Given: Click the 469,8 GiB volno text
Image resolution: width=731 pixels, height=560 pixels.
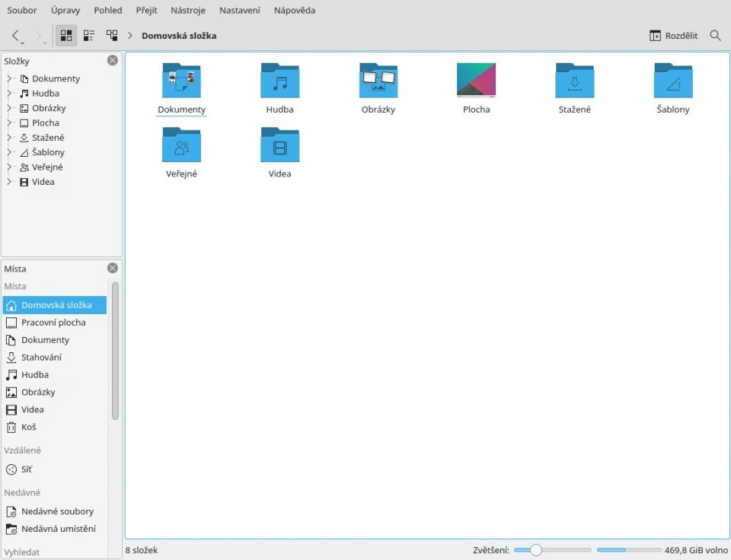Looking at the screenshot, I should click(x=697, y=550).
